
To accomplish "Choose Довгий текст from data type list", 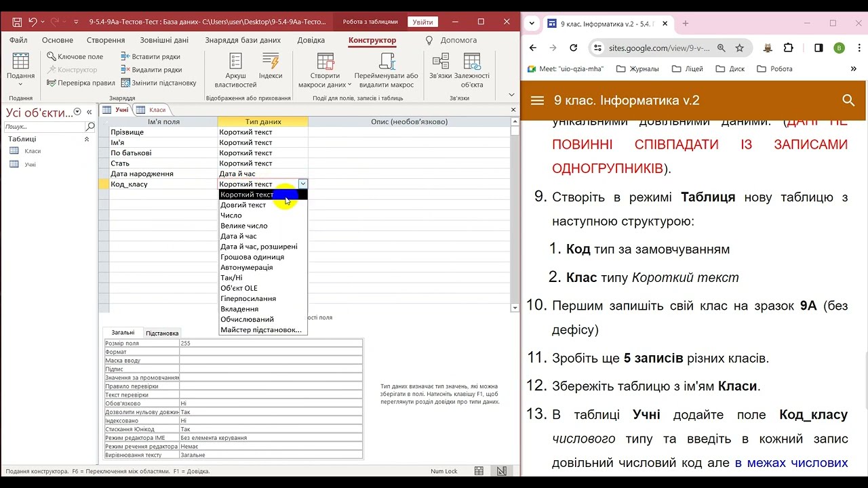I will pos(263,205).
